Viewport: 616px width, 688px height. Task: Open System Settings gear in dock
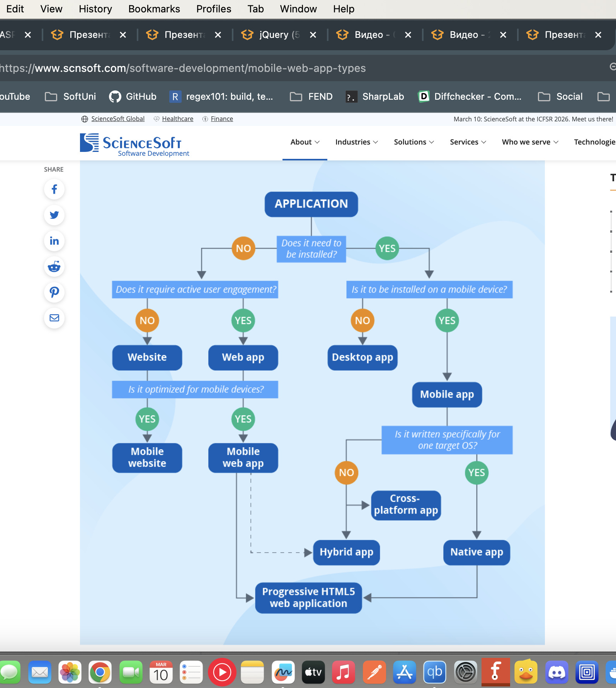(465, 673)
